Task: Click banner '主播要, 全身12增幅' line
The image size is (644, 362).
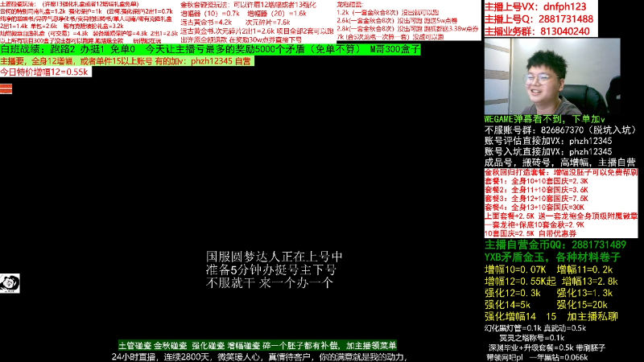Action: (x=126, y=61)
